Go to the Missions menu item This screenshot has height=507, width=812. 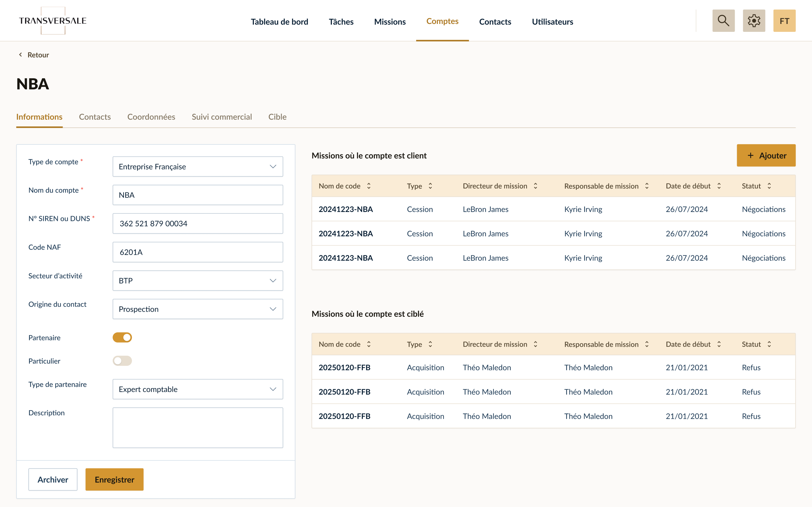pos(390,22)
